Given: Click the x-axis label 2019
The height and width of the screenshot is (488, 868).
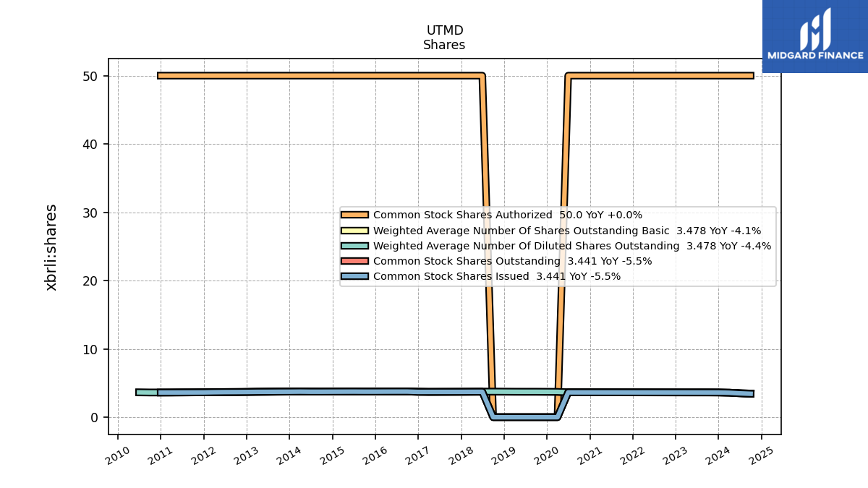Looking at the screenshot, I should pyautogui.click(x=503, y=454).
